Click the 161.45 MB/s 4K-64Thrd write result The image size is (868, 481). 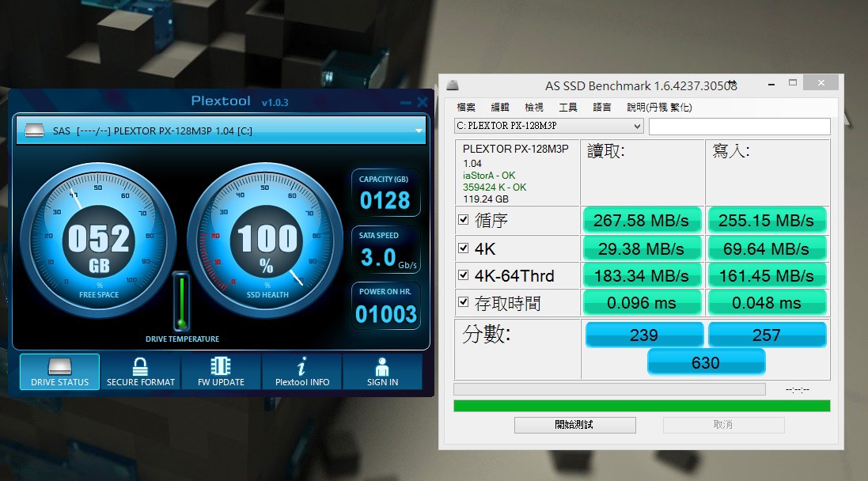767,275
